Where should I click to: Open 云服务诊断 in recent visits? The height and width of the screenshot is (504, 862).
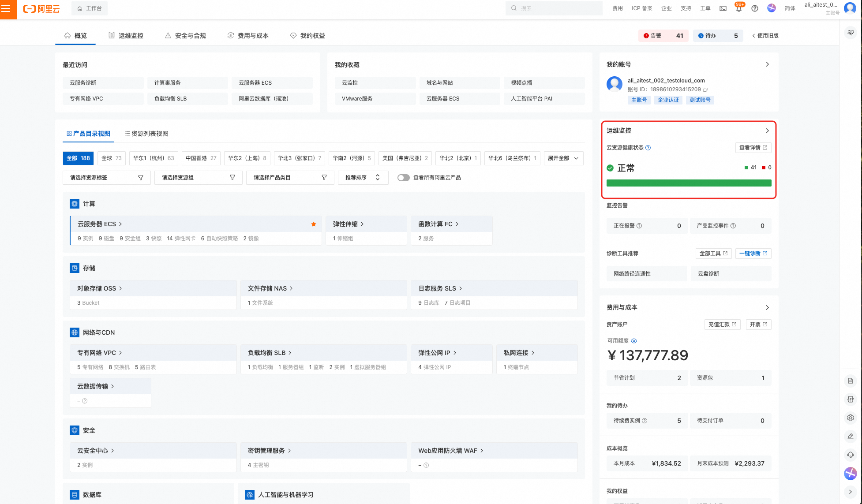click(103, 83)
